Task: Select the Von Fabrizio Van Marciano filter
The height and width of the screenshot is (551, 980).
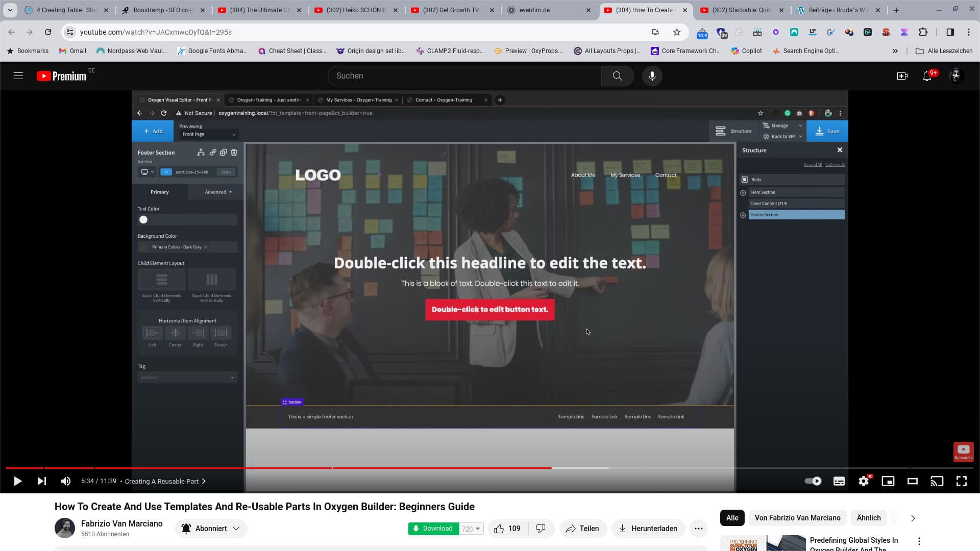Action: (x=797, y=518)
